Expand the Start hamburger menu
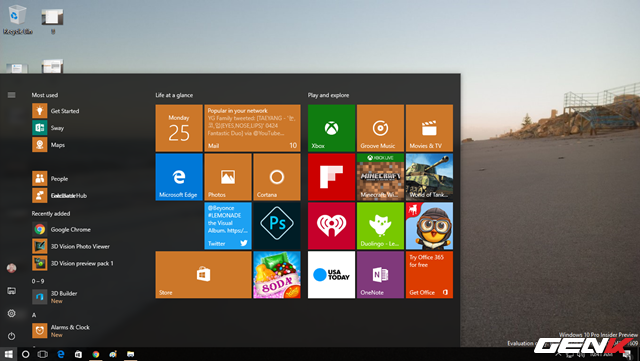This screenshot has height=361, width=640. 11,95
